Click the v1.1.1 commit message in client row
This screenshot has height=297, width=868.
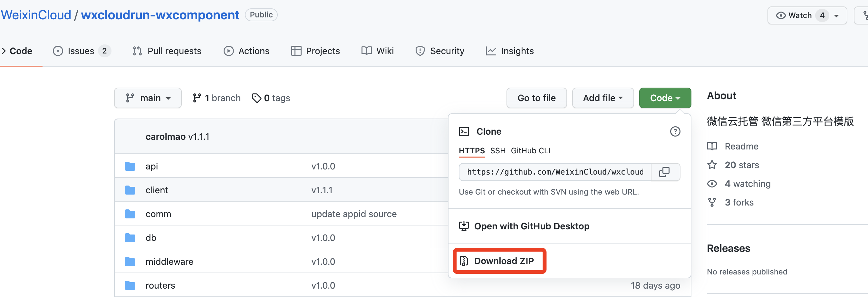[322, 190]
